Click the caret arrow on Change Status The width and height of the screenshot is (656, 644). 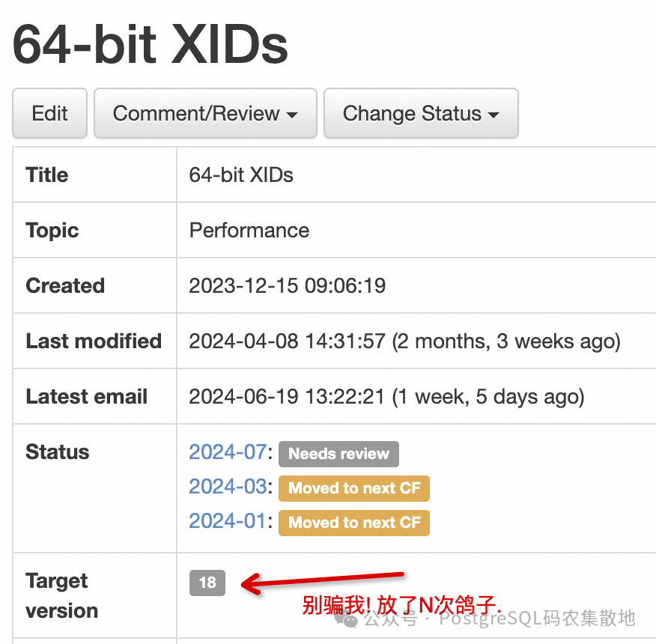click(x=493, y=115)
